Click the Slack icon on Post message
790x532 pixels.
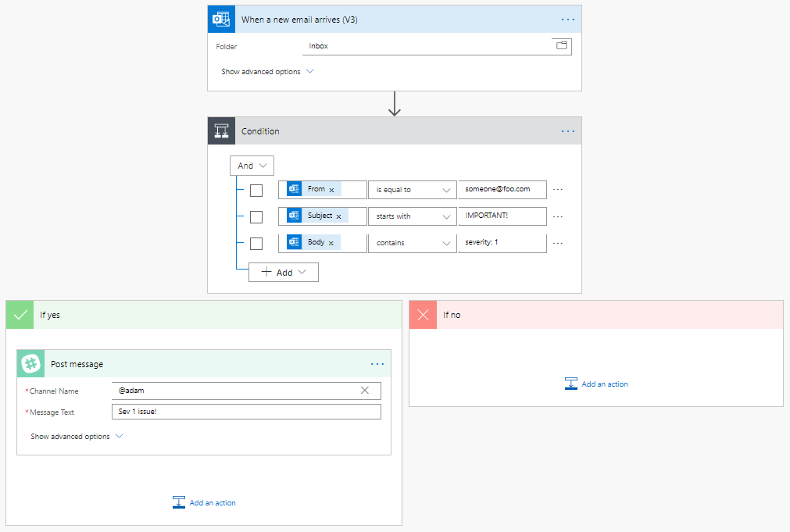click(30, 364)
